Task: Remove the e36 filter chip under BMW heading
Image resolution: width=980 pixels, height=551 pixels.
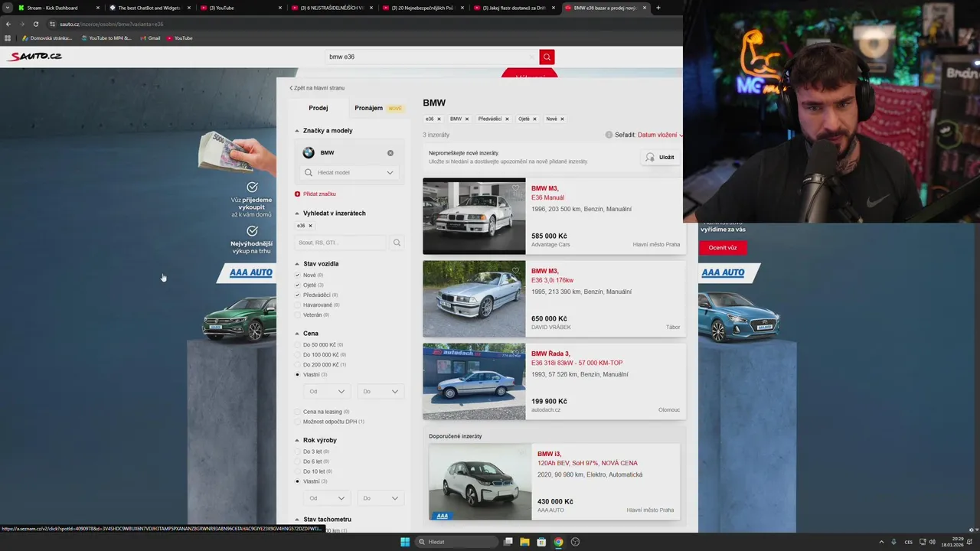Action: pos(439,119)
